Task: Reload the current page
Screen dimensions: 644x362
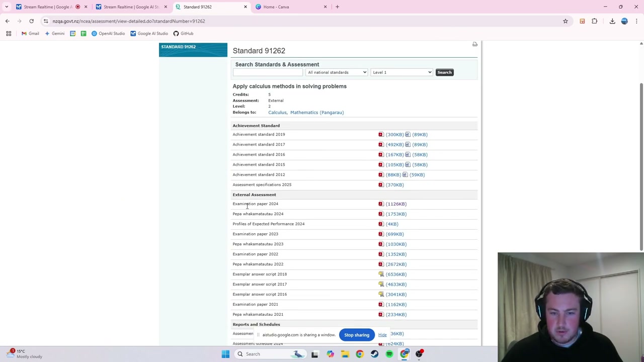Action: point(31,21)
